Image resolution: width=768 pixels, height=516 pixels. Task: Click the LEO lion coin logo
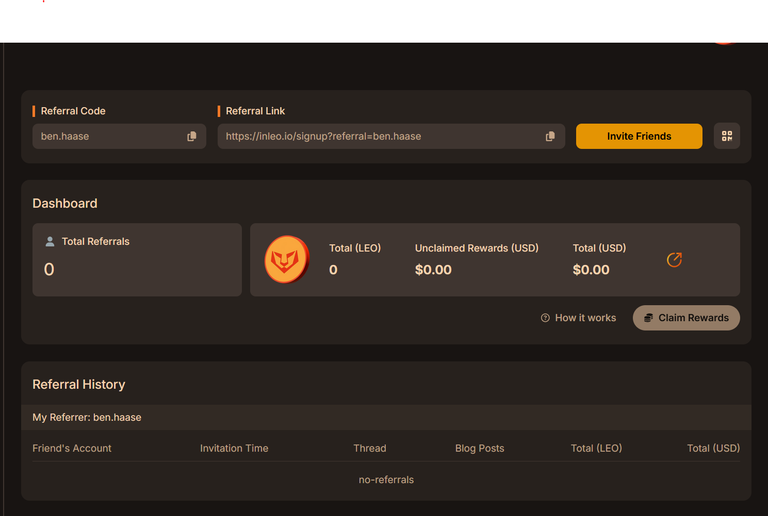[287, 259]
